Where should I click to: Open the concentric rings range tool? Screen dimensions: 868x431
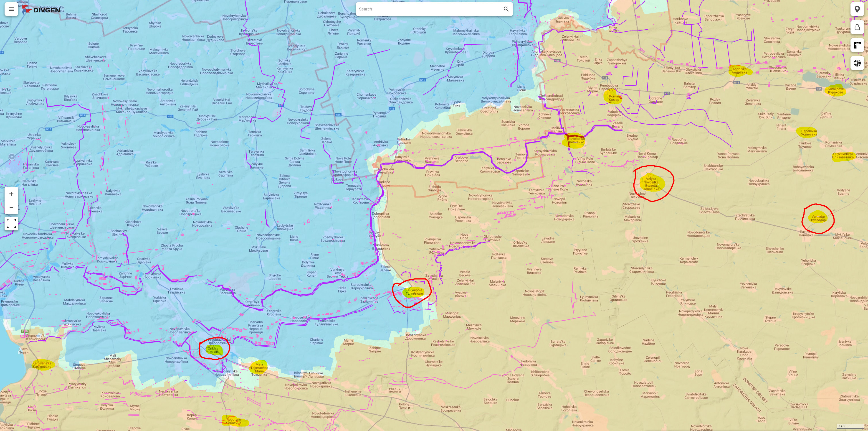point(857,63)
